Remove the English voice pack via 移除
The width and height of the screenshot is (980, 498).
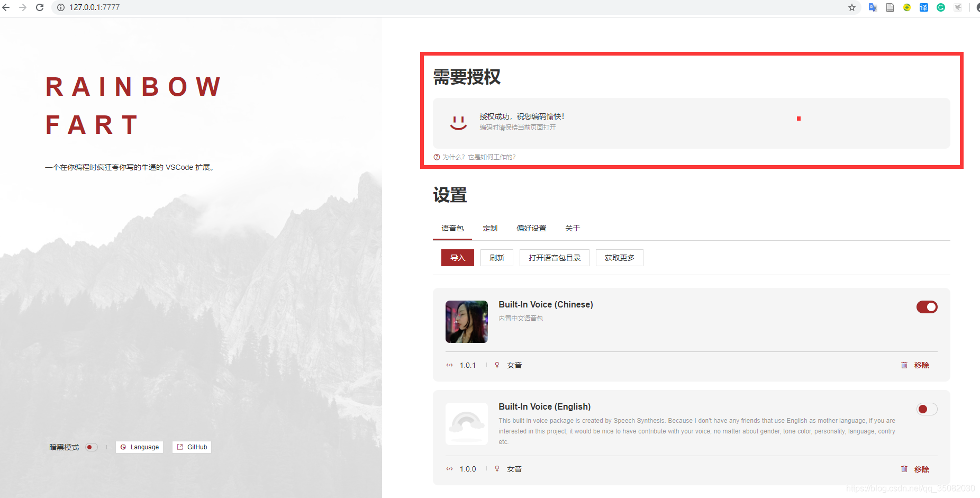click(x=922, y=469)
